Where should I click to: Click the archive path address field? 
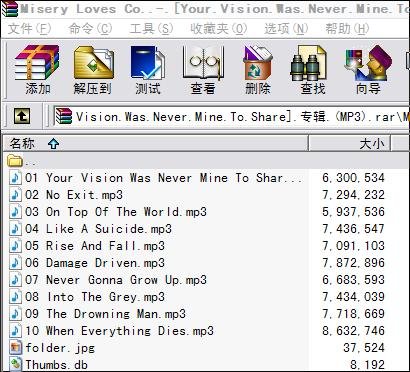[231, 116]
